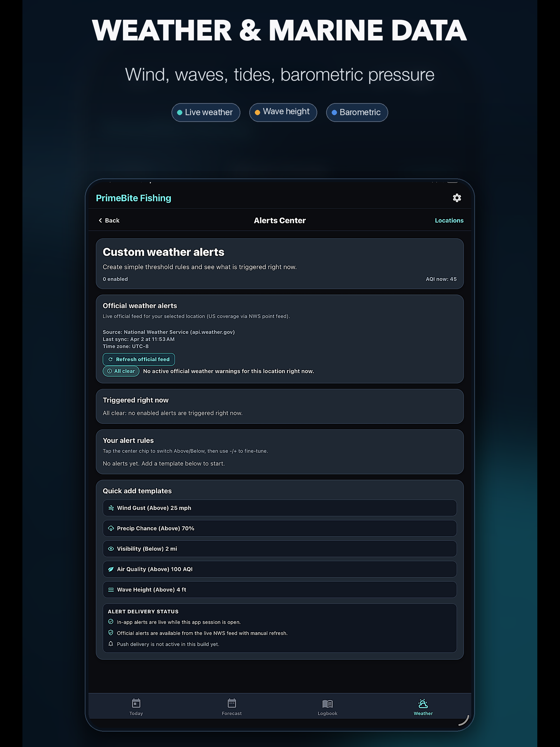The height and width of the screenshot is (747, 560).
Task: Click 'Time zone: UTC-8' text
Action: 126,346
